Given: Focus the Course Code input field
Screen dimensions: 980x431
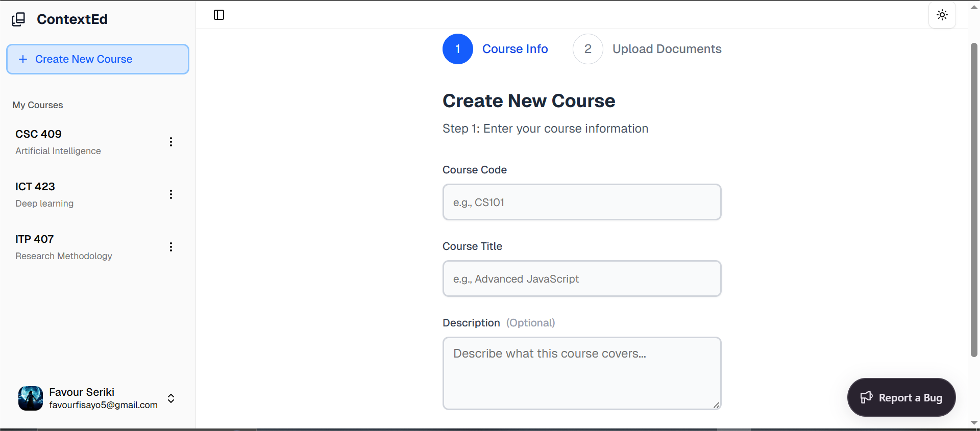Looking at the screenshot, I should coord(582,202).
